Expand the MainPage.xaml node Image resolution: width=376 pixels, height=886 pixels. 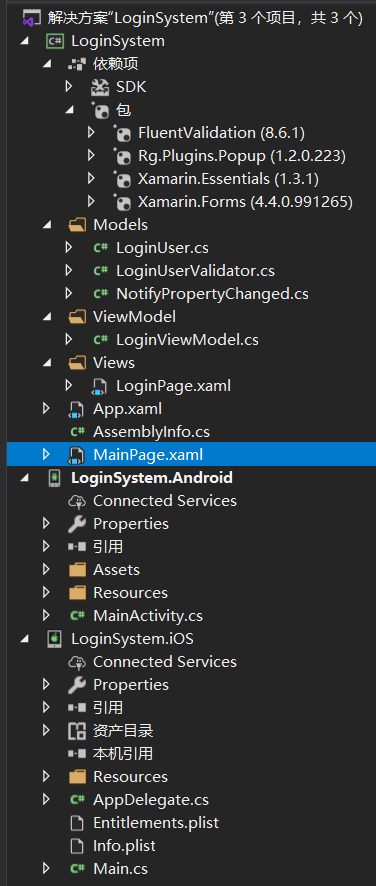46,454
